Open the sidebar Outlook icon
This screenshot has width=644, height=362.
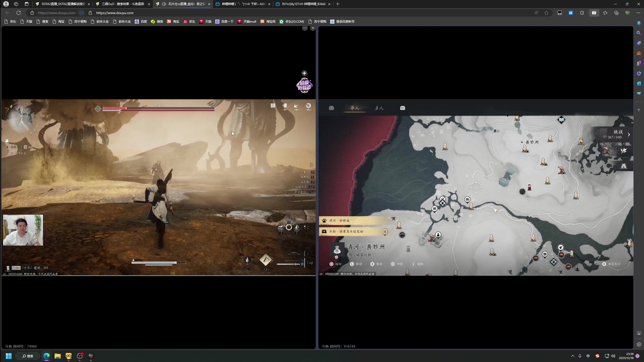point(639,83)
